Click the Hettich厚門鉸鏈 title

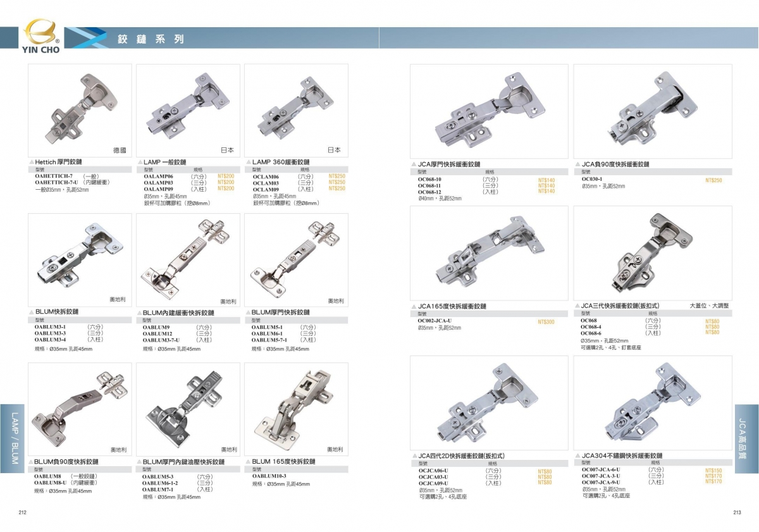pos(58,162)
